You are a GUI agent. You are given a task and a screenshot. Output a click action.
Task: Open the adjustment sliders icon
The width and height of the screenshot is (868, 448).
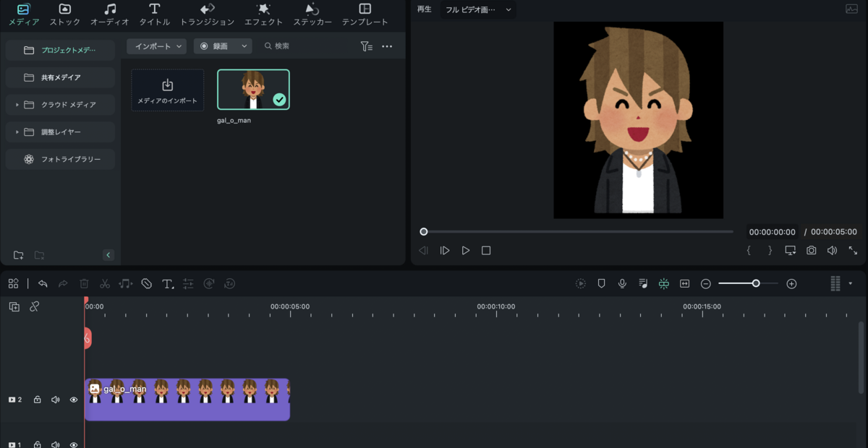pyautogui.click(x=188, y=284)
